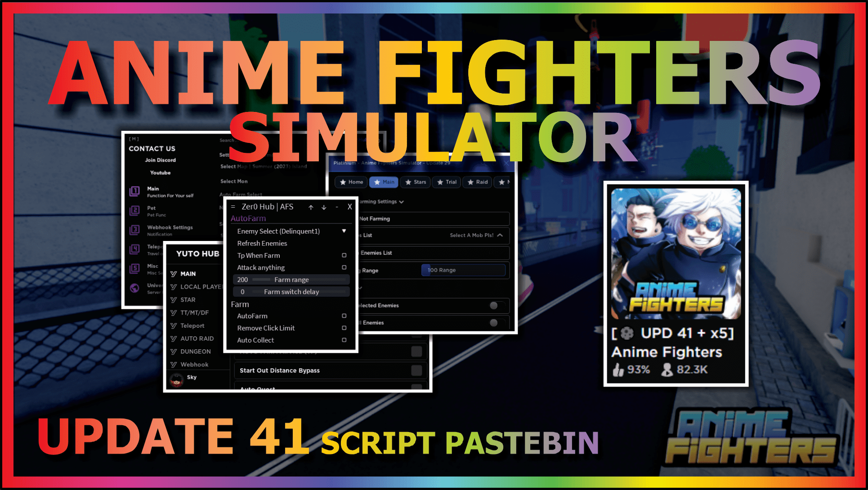Switch to the Stars tab in Platinum hub
Screen dimensions: 868x490
tap(417, 182)
